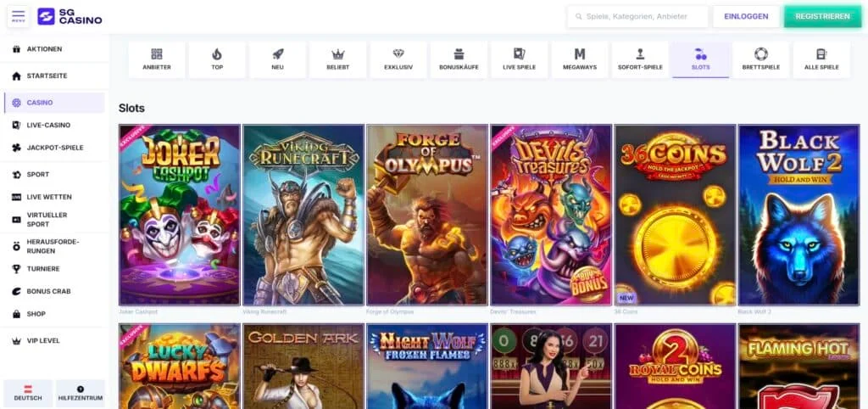Open the Deutsch language selector
This screenshot has width=868, height=409.
coord(28,393)
